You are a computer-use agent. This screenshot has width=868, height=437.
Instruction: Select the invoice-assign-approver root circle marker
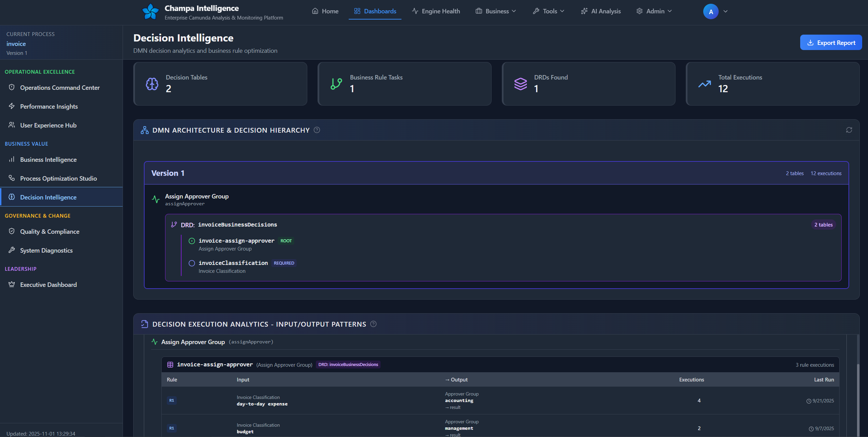tap(192, 241)
